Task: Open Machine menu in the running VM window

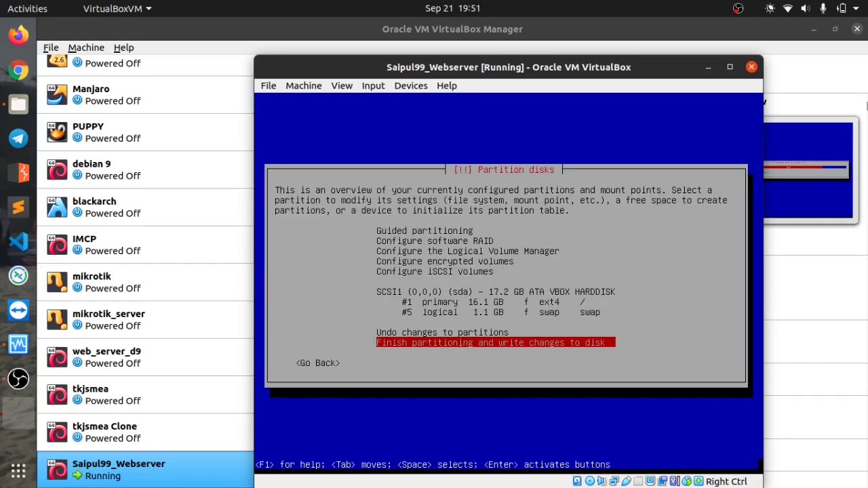Action: click(x=304, y=85)
